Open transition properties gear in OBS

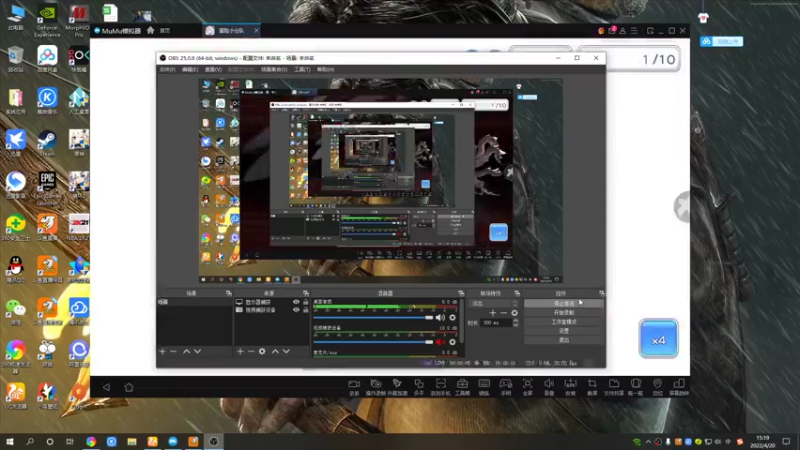(514, 313)
